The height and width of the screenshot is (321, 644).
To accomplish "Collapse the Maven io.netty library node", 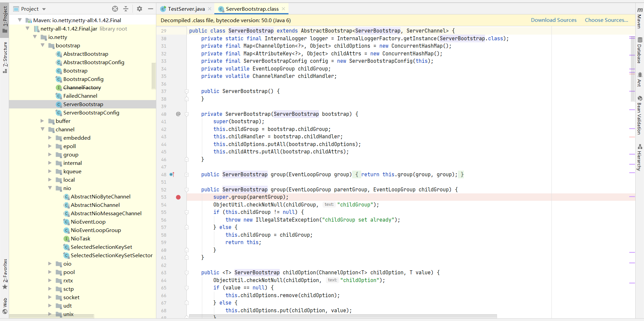I will click(x=20, y=20).
